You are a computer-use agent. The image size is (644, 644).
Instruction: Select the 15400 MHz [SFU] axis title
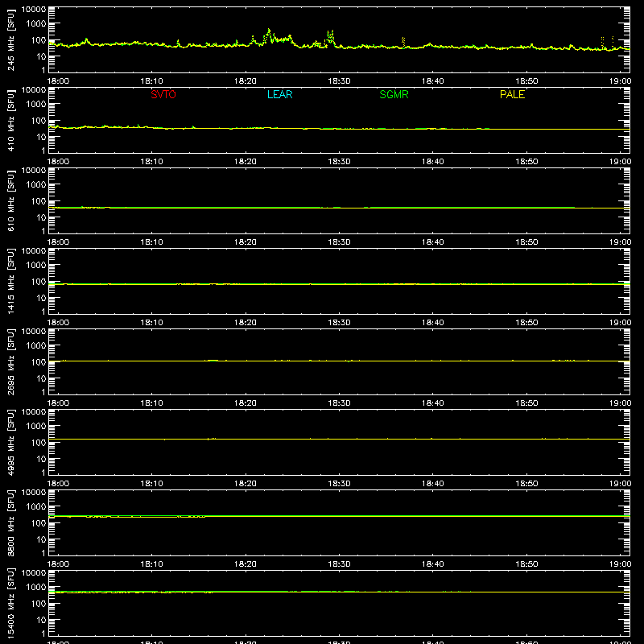tap(10, 603)
